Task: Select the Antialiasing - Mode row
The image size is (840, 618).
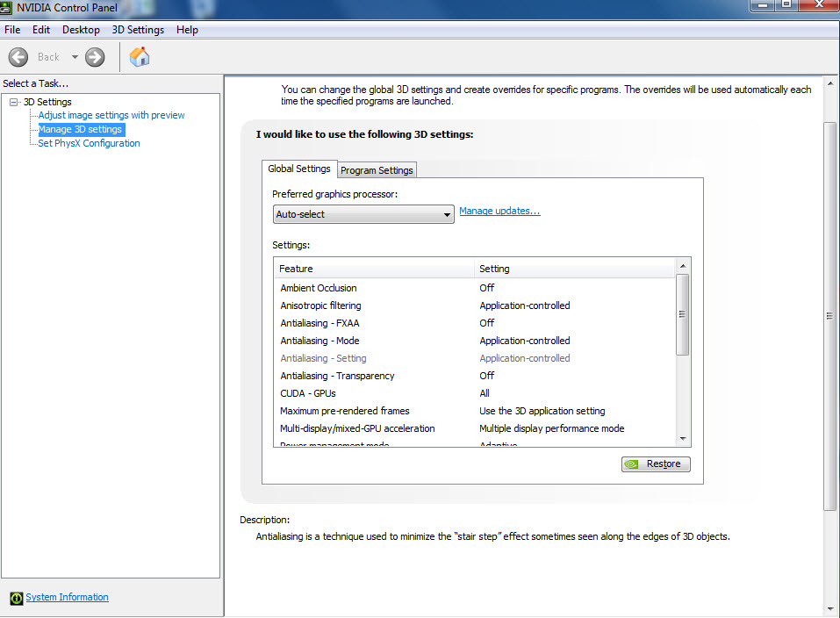Action: point(475,341)
